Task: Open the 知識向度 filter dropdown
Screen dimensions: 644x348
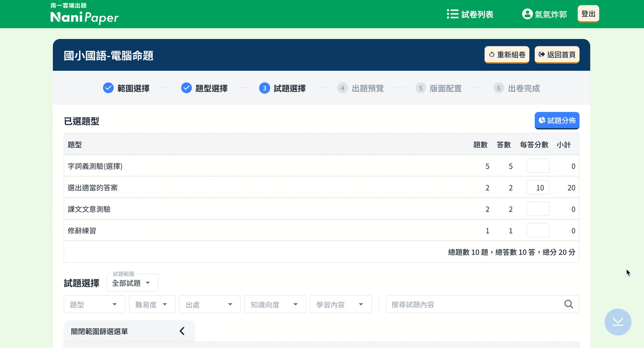Action: pyautogui.click(x=275, y=304)
